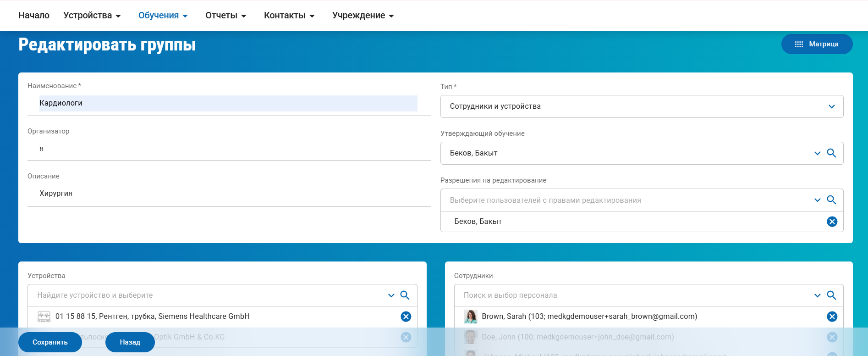Open the Отчеты menu
The height and width of the screenshot is (356, 868).
[x=225, y=16]
